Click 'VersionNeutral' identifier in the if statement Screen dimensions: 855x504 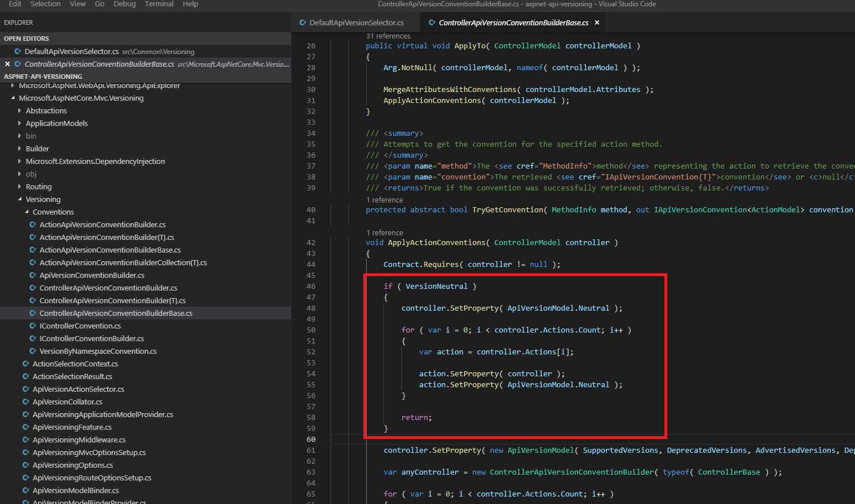point(436,286)
